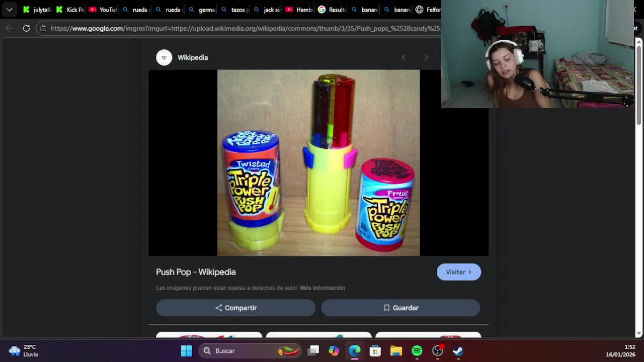
Task: Click the browser back arrow
Action: pos(9,28)
